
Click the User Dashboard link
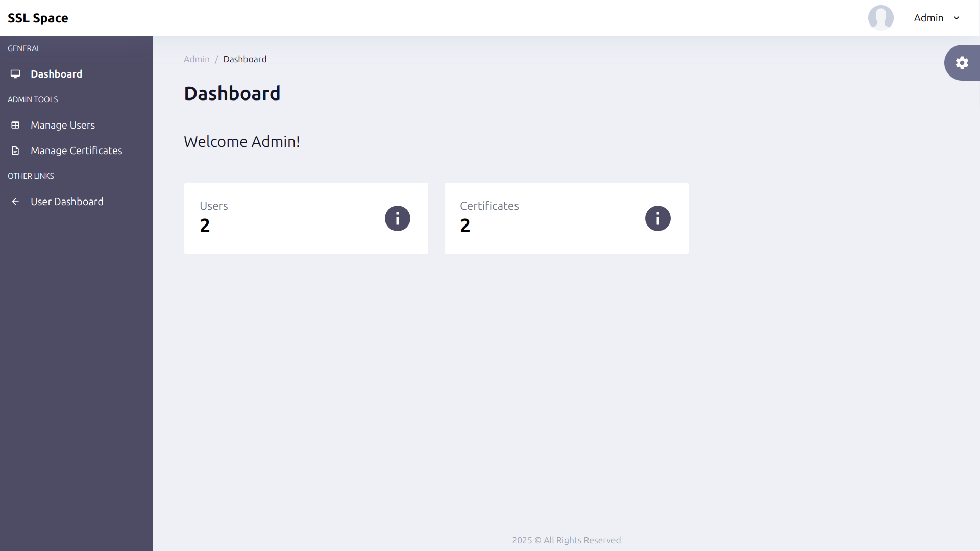click(x=67, y=201)
